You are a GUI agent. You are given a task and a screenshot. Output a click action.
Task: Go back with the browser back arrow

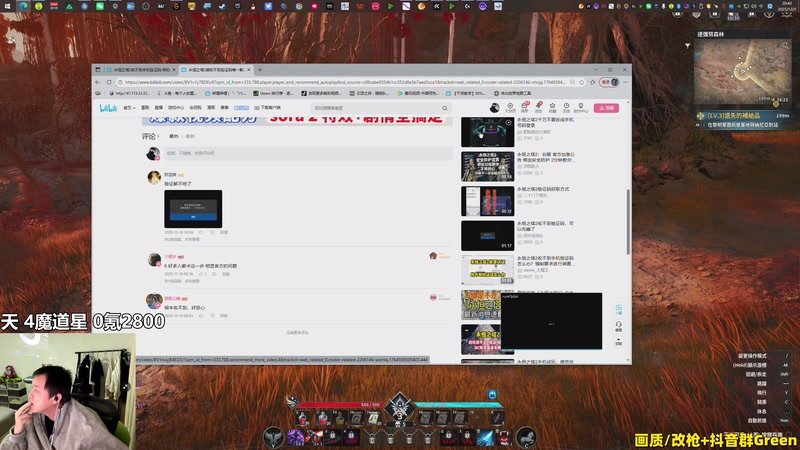pos(97,82)
